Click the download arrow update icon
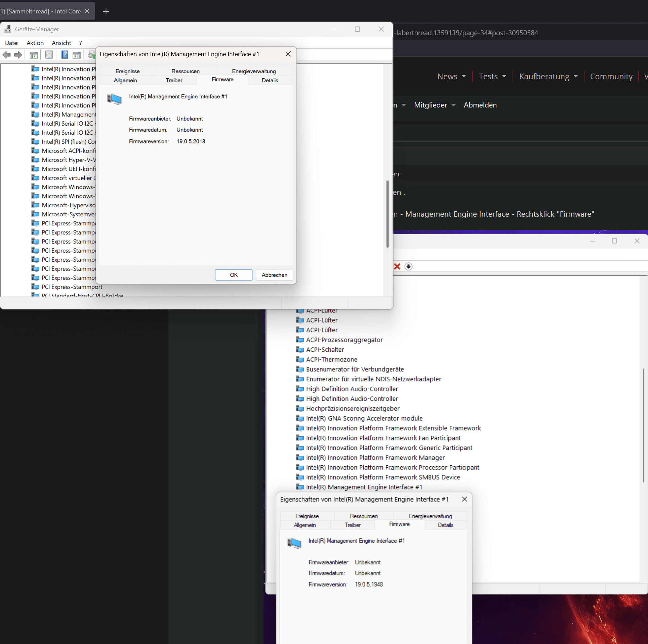The image size is (648, 644). click(408, 266)
